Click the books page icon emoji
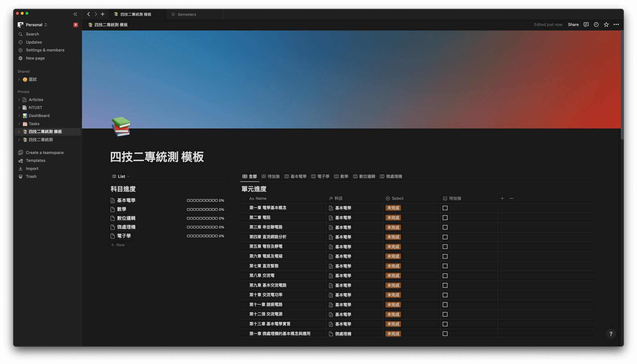Viewport: 637px width, 364px height. 121,126
